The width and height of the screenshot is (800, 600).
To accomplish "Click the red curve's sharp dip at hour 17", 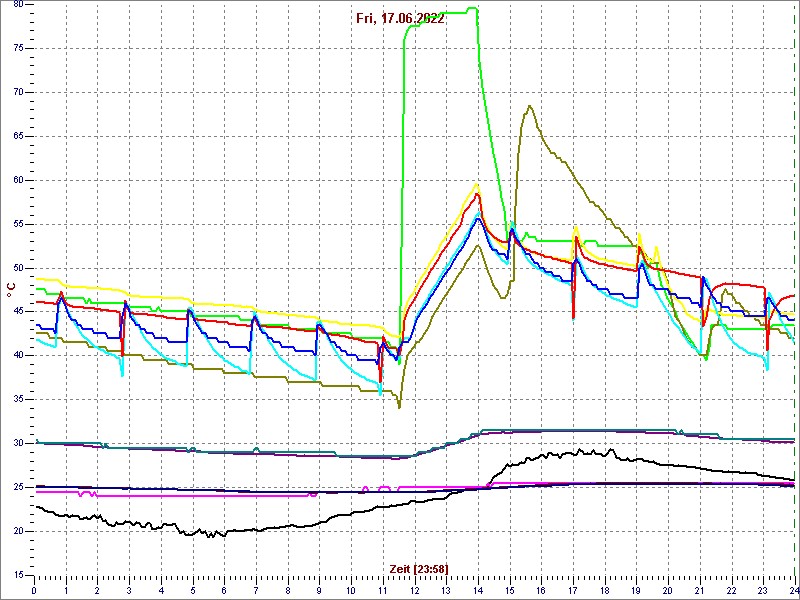I will (573, 316).
